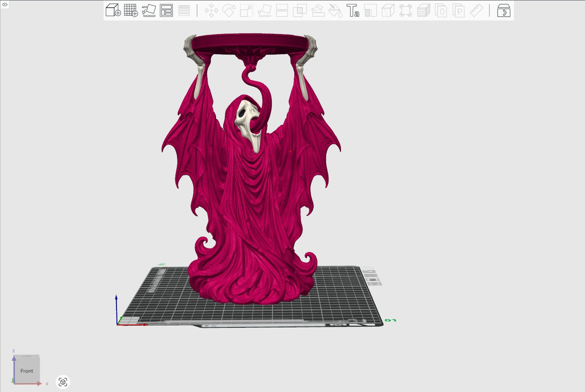
Task: Switch to Assembly view puzzle icon
Action: [x=504, y=10]
